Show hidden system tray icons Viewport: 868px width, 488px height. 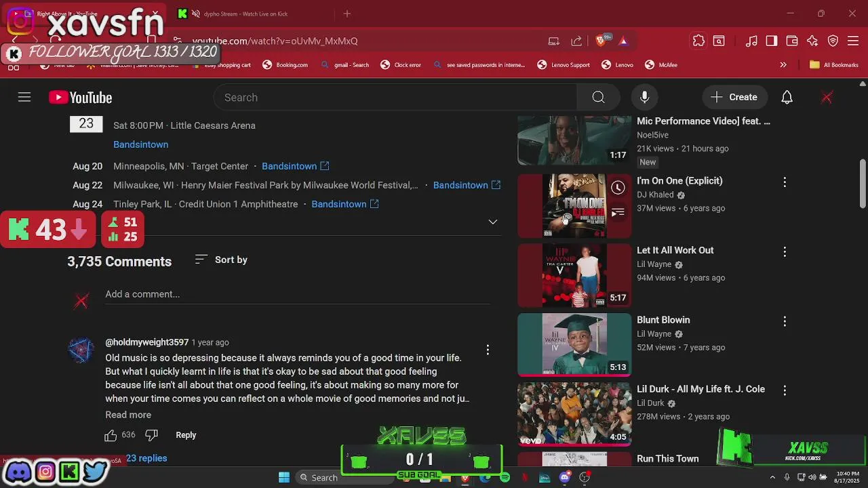pyautogui.click(x=772, y=477)
